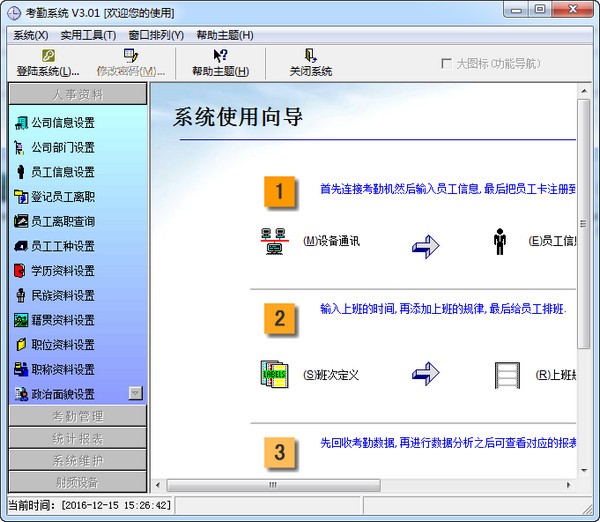Click the scroll-right arrow of wizard pane

(569, 485)
